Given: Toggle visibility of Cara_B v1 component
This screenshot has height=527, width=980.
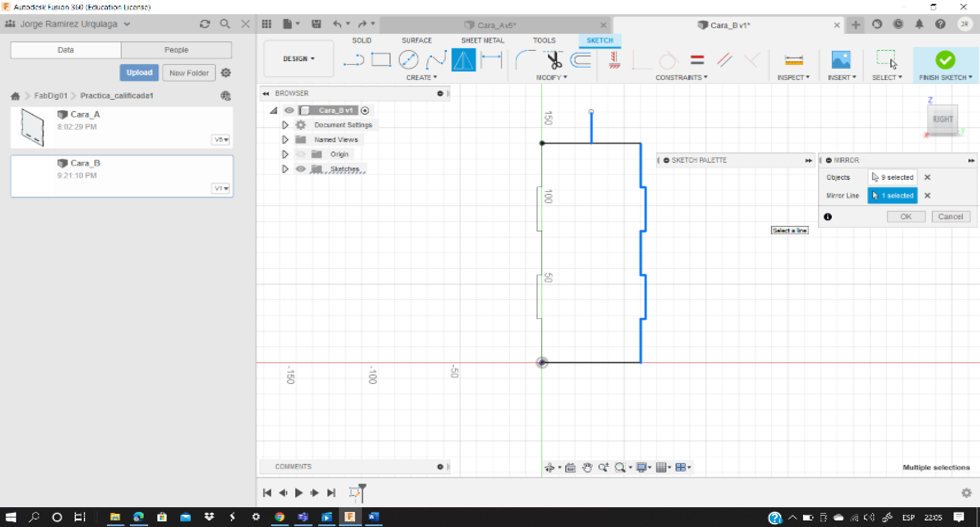Looking at the screenshot, I should pos(289,110).
